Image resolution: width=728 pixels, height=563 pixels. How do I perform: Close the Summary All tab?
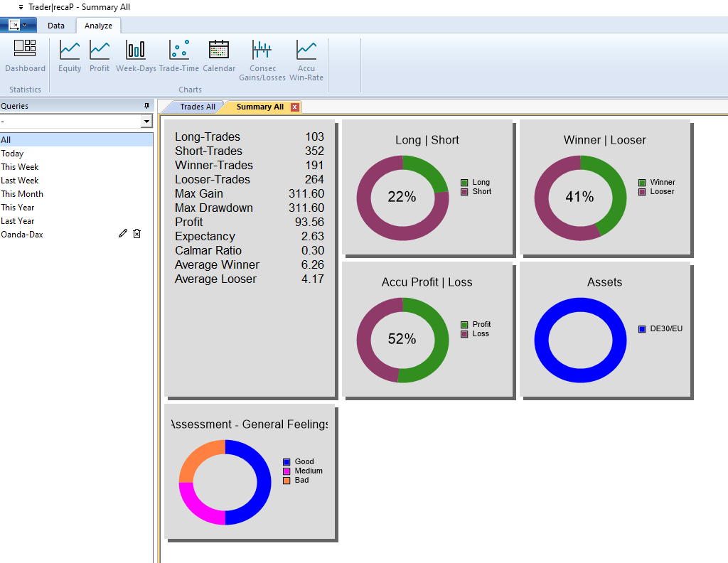tap(295, 107)
